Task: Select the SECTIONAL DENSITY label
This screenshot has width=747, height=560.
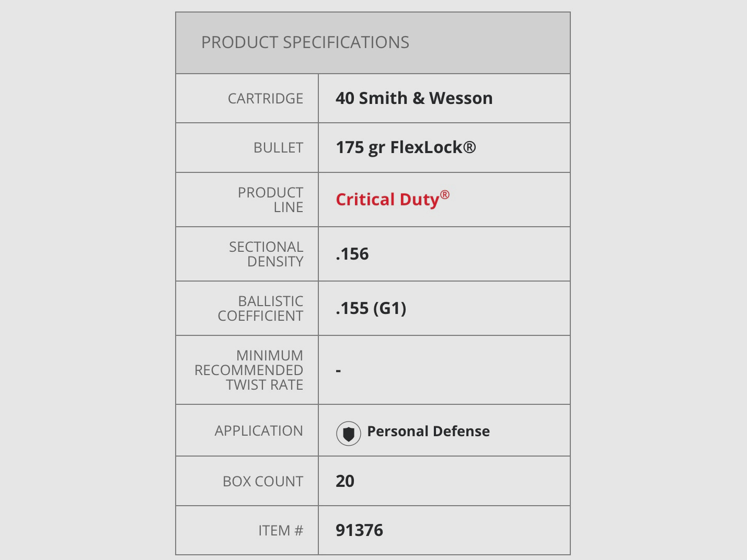Action: pyautogui.click(x=266, y=254)
